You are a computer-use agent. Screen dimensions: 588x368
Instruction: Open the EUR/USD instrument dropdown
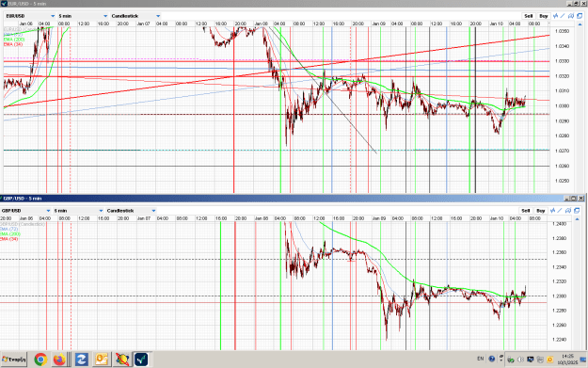30,16
